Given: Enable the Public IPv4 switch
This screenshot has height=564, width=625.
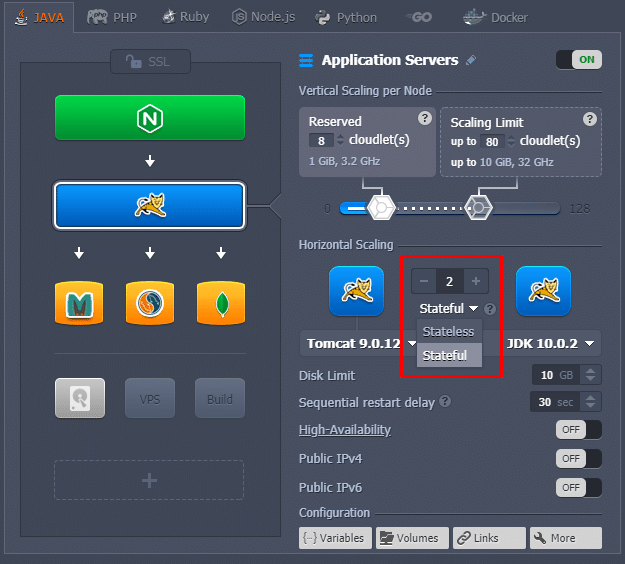Looking at the screenshot, I should pyautogui.click(x=579, y=458).
